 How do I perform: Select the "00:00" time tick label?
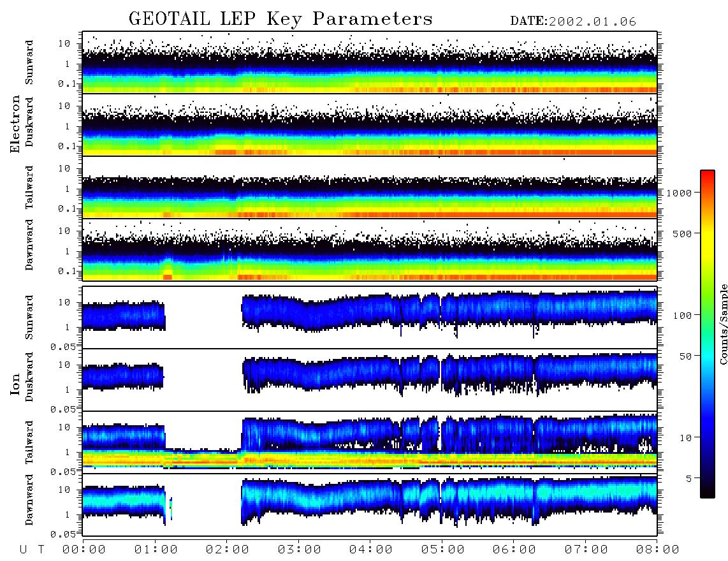click(84, 550)
